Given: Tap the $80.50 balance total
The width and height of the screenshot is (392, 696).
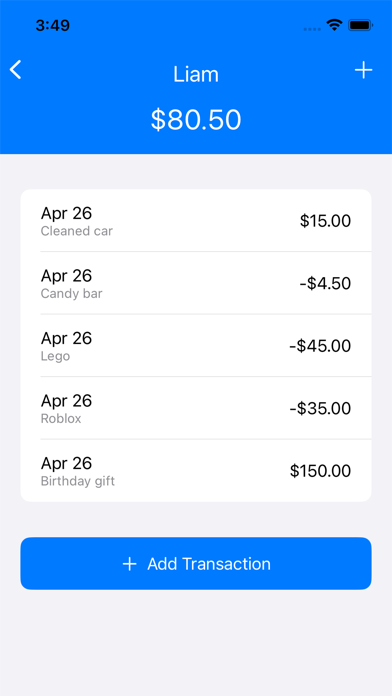Looking at the screenshot, I should [x=196, y=120].
